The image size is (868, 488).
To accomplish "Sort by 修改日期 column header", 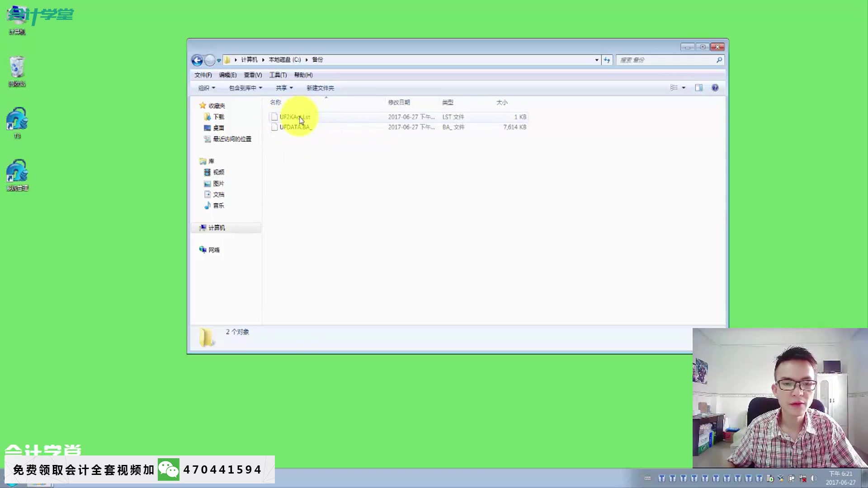I will 399,103.
